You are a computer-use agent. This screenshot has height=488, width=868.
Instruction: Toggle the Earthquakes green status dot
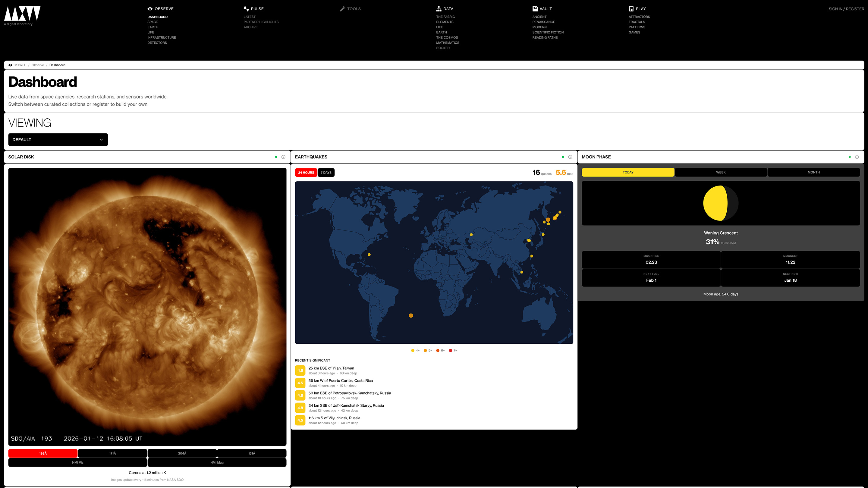point(562,157)
